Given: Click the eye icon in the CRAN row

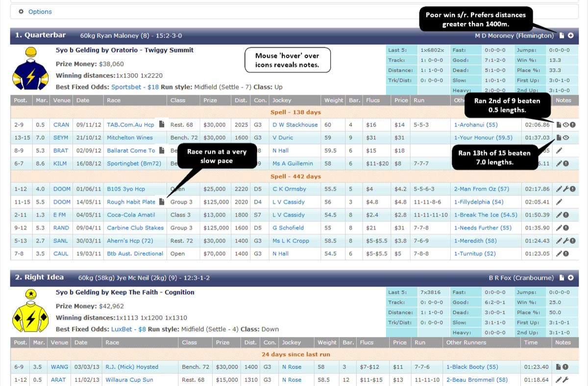Looking at the screenshot, I should [565, 125].
